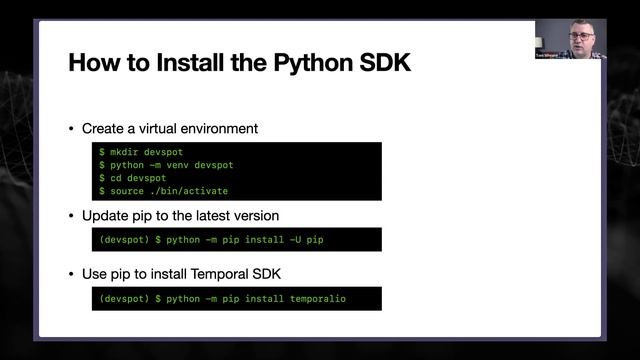Click the presenter webcam thumbnail
This screenshot has width=640, height=360.
coord(571,39)
